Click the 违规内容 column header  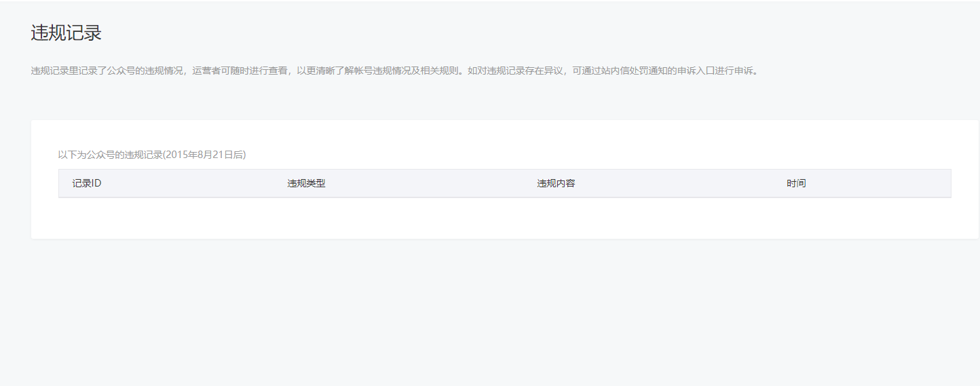[556, 183]
